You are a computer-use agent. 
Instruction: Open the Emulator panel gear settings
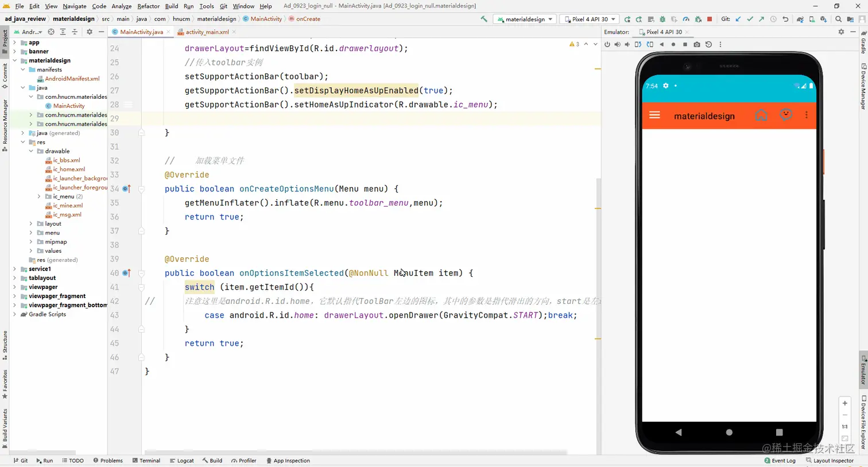coord(841,32)
